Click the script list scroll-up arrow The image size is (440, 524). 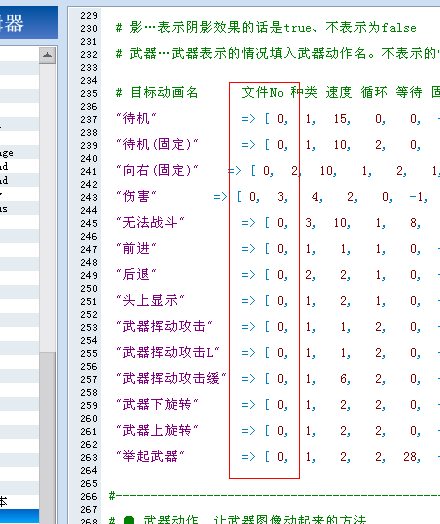coord(47,55)
